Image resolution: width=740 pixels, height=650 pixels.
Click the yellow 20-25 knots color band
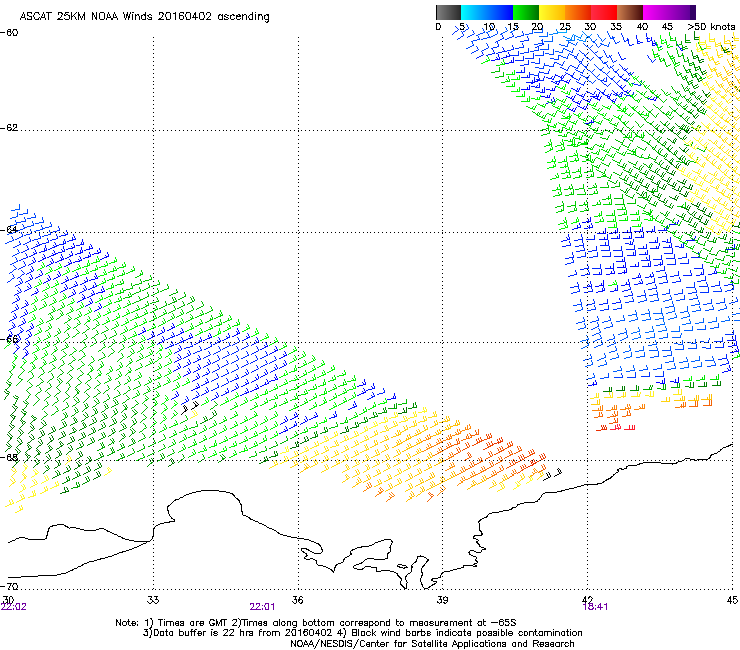(x=552, y=12)
